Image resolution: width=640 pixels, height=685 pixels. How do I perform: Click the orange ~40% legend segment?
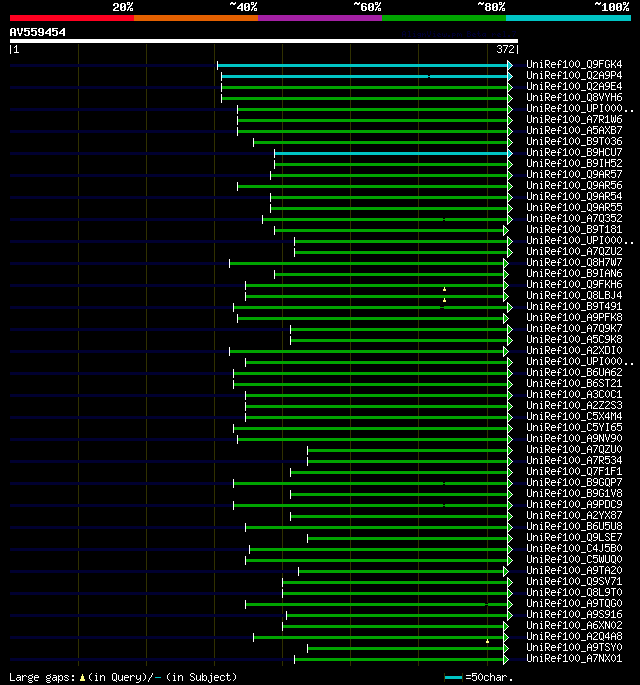pyautogui.click(x=196, y=18)
